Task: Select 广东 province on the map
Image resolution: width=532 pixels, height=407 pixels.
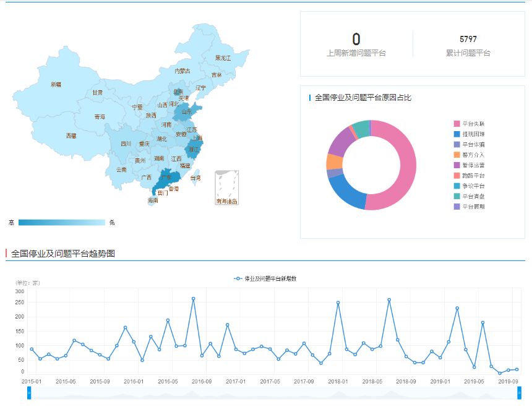Action: click(x=166, y=180)
